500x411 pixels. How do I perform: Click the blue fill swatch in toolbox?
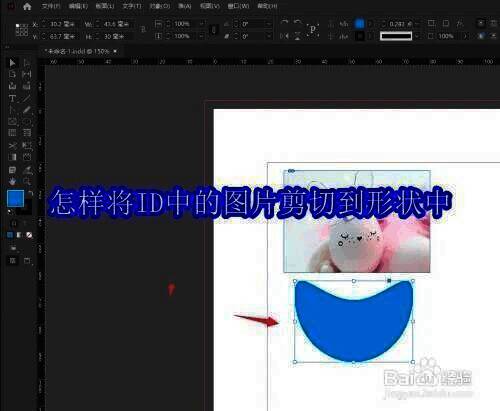click(x=15, y=198)
